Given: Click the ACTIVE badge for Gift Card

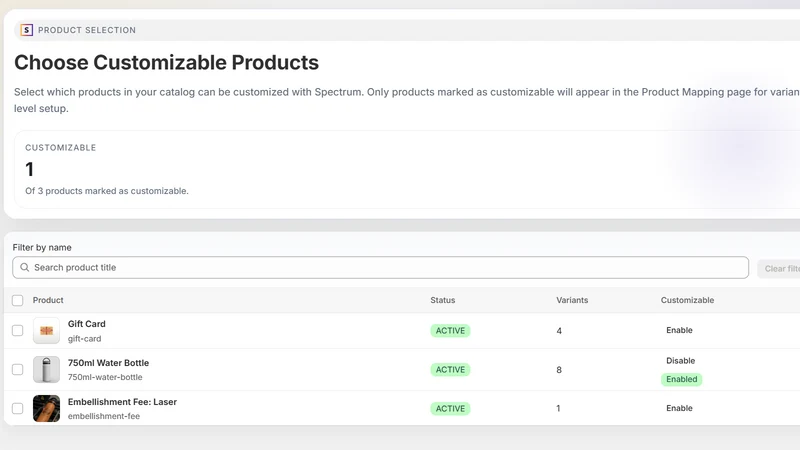Looking at the screenshot, I should pyautogui.click(x=450, y=331).
